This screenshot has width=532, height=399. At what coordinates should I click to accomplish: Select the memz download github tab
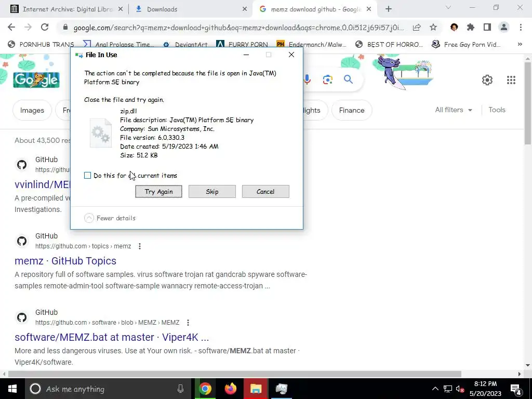click(314, 9)
